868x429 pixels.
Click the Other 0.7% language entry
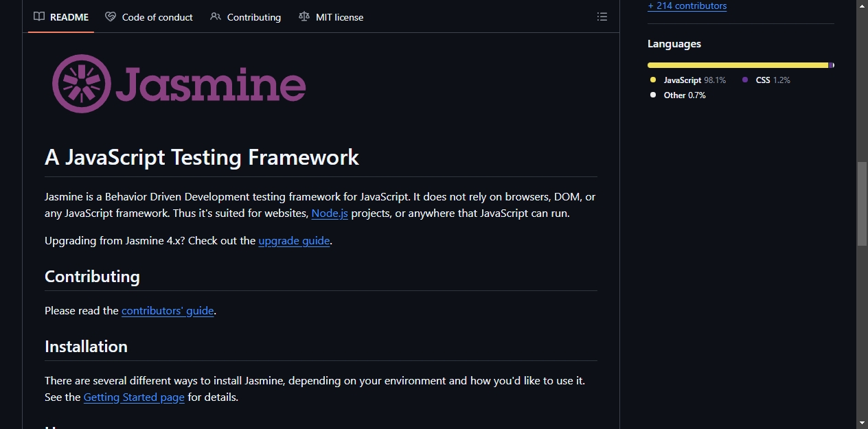coord(678,95)
